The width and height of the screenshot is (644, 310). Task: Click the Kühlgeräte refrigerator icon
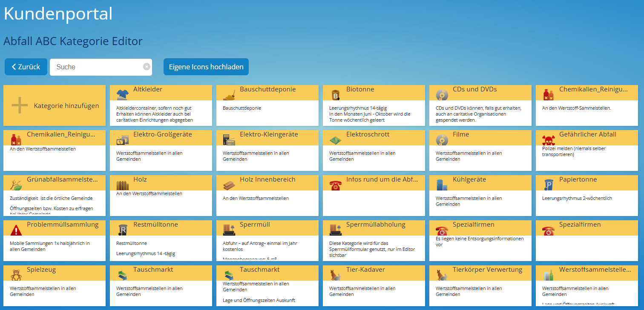[x=442, y=185]
